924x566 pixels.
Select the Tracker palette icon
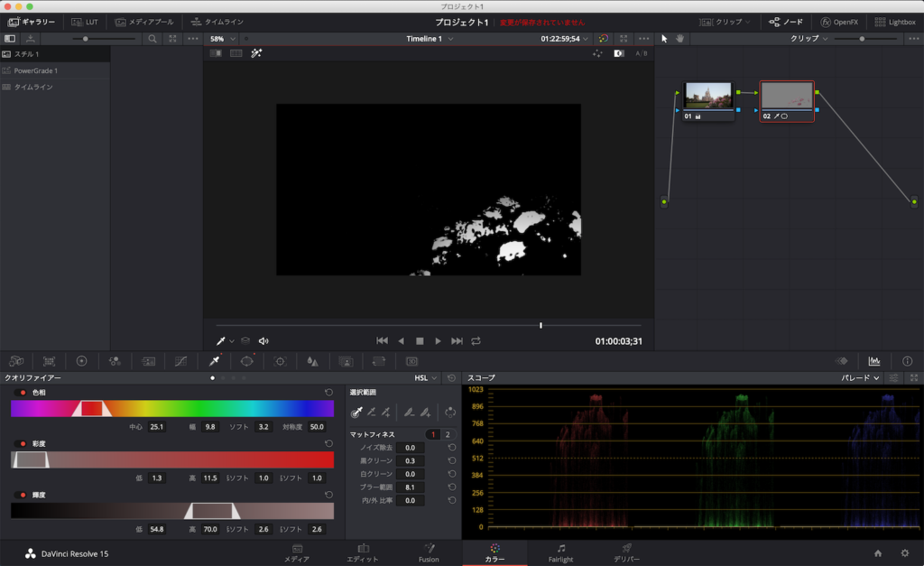[x=280, y=361]
